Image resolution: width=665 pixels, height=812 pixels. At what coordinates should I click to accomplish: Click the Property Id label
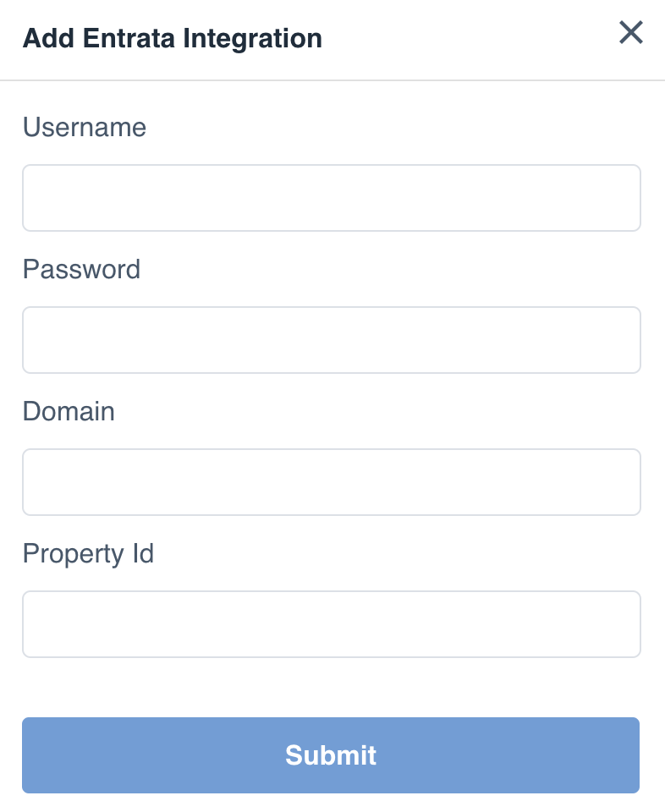tap(88, 554)
